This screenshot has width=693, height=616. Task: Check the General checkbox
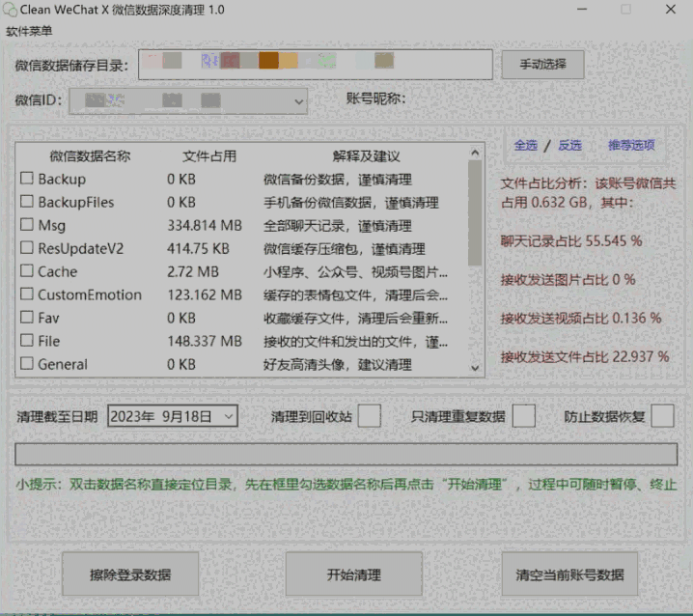click(x=27, y=363)
